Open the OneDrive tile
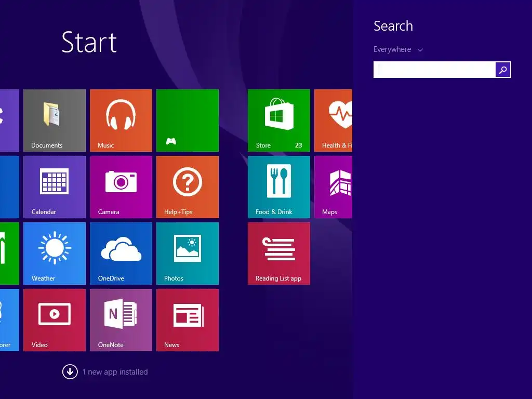 [x=121, y=254]
